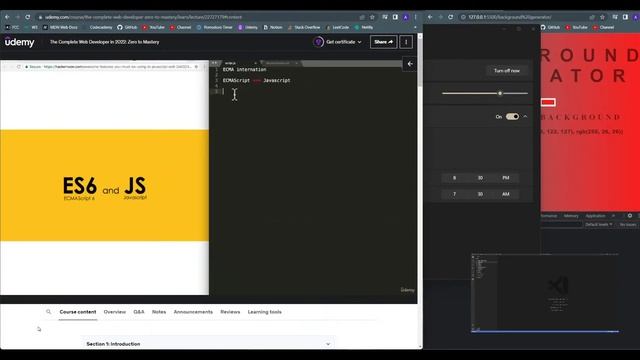View the Announcements tab

pos(193,312)
